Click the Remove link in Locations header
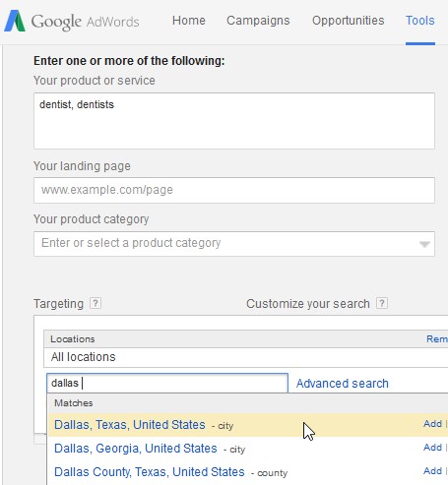 pyautogui.click(x=437, y=338)
